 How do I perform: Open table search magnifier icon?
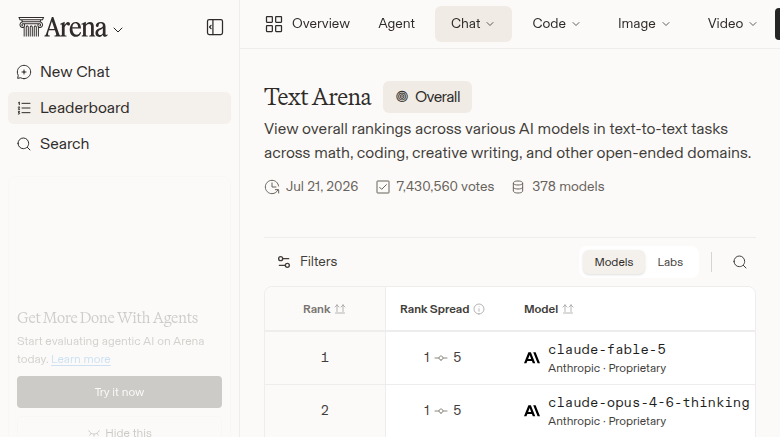tap(740, 262)
